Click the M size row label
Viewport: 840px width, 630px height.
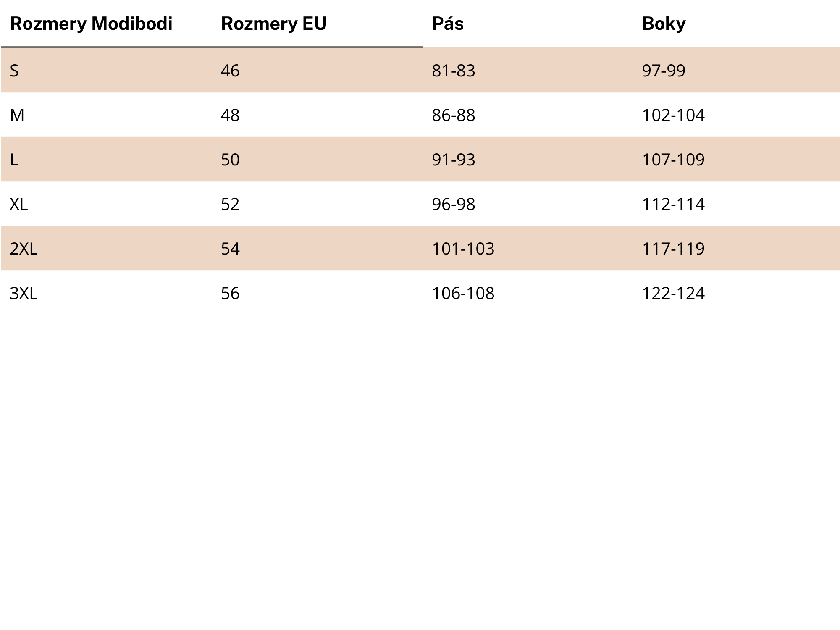pos(17,115)
